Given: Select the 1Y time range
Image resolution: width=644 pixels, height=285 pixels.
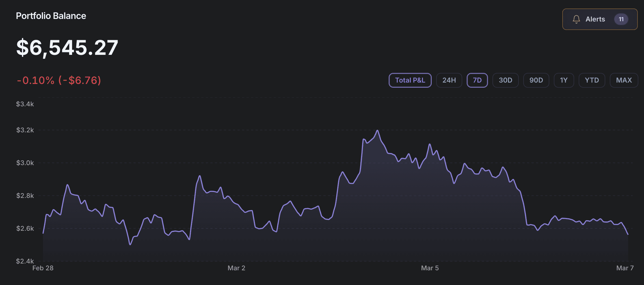Looking at the screenshot, I should pos(564,80).
